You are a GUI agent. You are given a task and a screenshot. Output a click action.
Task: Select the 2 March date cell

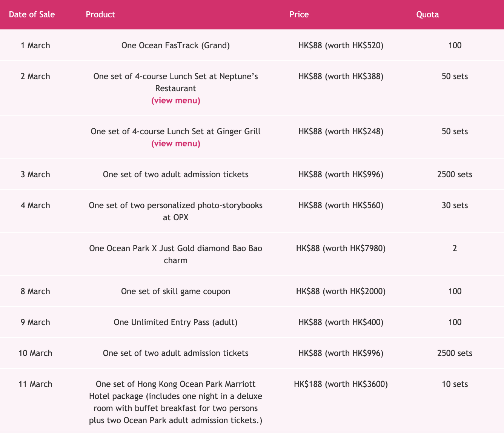click(x=35, y=76)
